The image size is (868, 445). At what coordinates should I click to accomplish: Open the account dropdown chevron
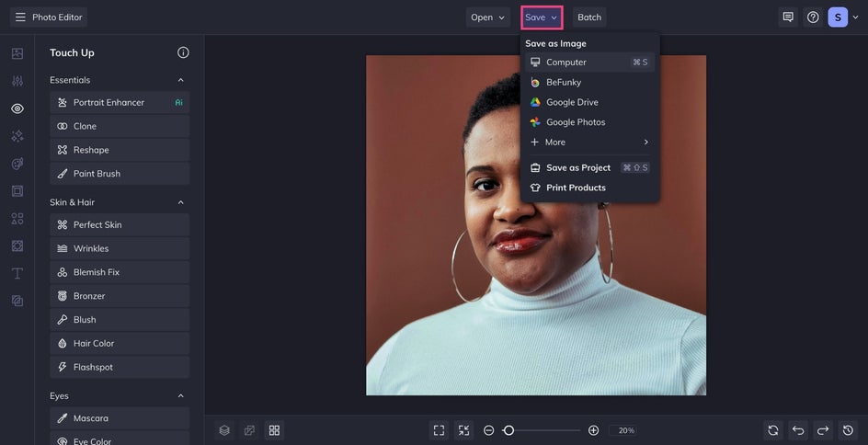pyautogui.click(x=855, y=17)
